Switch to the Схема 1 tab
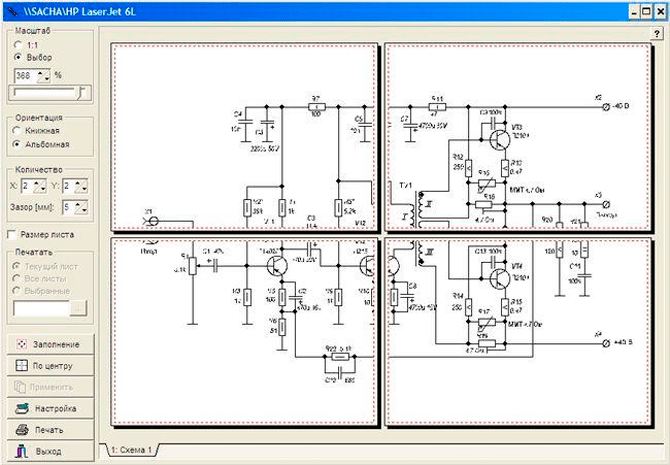The image size is (670, 465). coord(131,451)
